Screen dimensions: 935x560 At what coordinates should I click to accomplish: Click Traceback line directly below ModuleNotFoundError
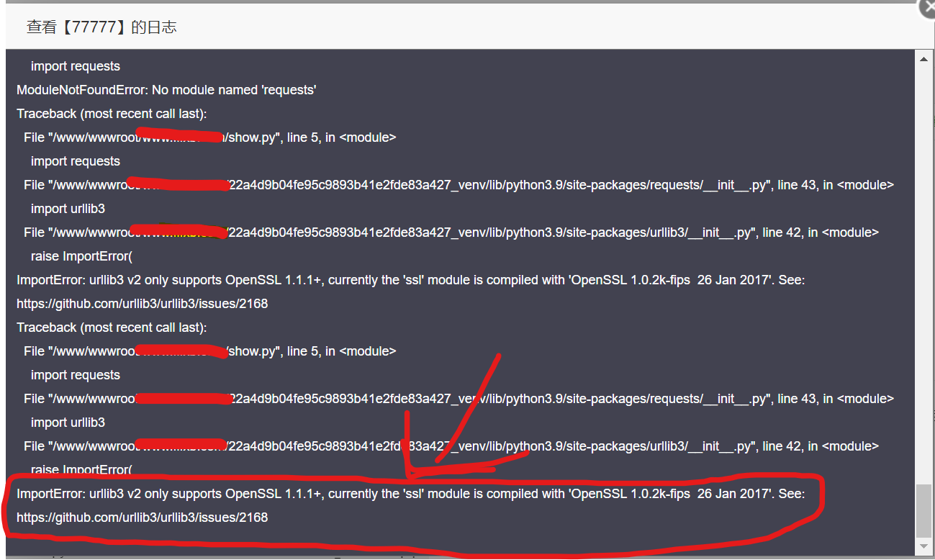point(112,114)
